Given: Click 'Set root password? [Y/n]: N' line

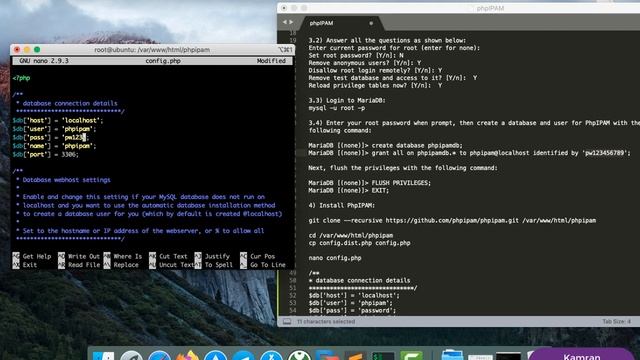Looking at the screenshot, I should (356, 56).
